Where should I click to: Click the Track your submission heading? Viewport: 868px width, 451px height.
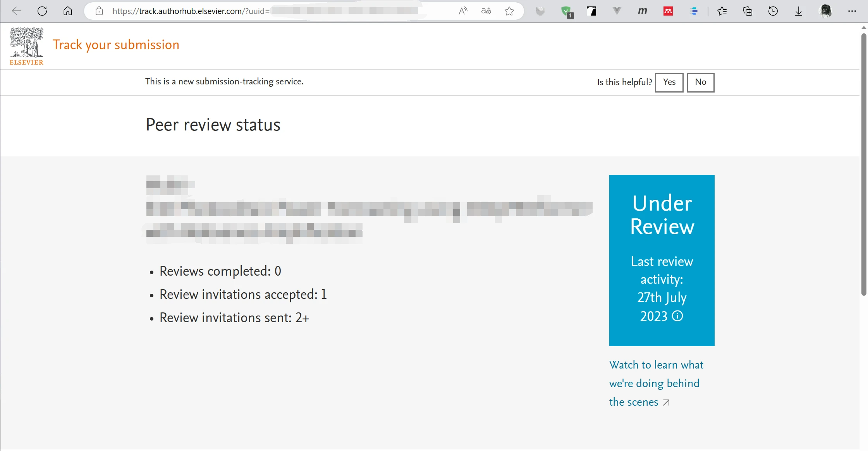point(116,45)
